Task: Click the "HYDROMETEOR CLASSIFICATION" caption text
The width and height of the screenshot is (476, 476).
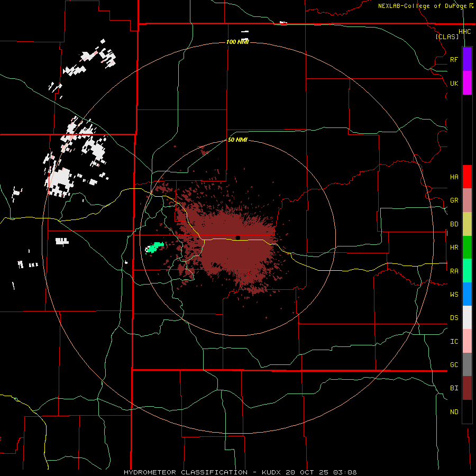Action: (185, 472)
